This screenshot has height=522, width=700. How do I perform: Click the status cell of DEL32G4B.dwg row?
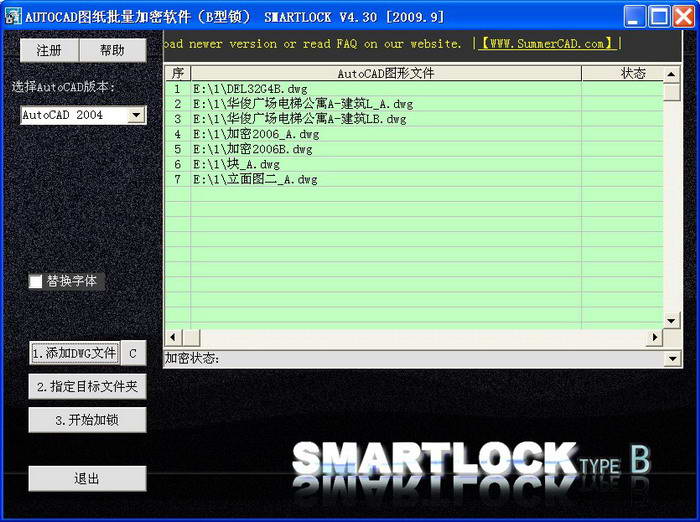[x=622, y=89]
